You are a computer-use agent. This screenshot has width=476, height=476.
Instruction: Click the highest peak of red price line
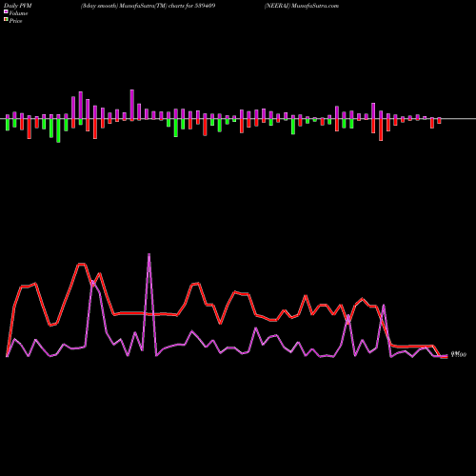coord(82,264)
